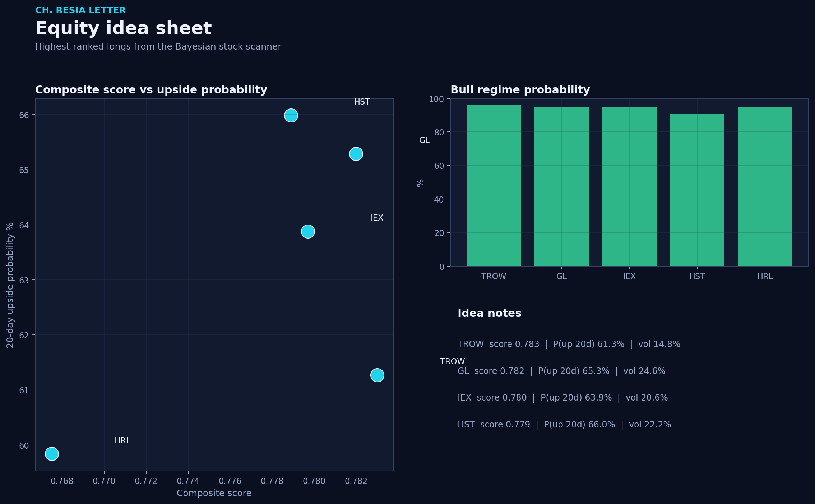Pick the lowest scatter point near 59.8%
Screen dimensions: 815x504
52,454
